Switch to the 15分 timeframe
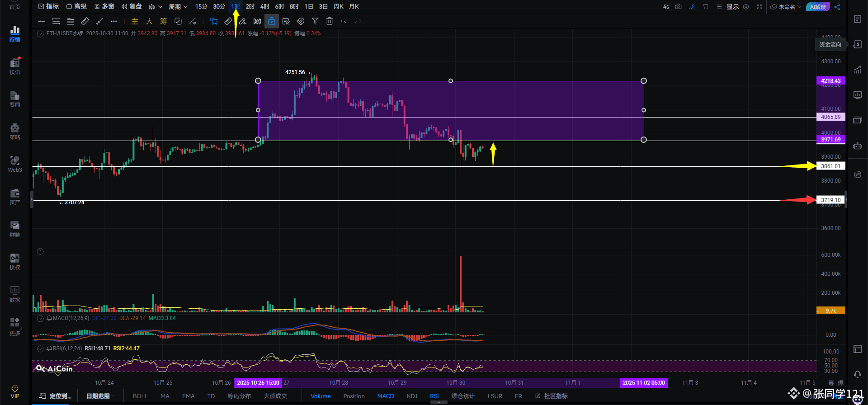The image size is (868, 405). point(201,7)
